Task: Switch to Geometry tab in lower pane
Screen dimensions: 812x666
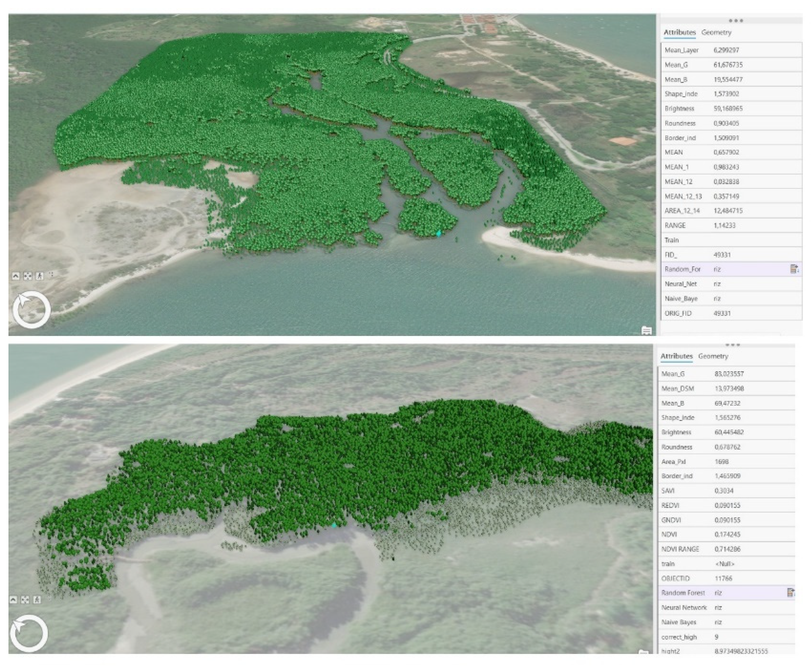Action: (x=713, y=356)
